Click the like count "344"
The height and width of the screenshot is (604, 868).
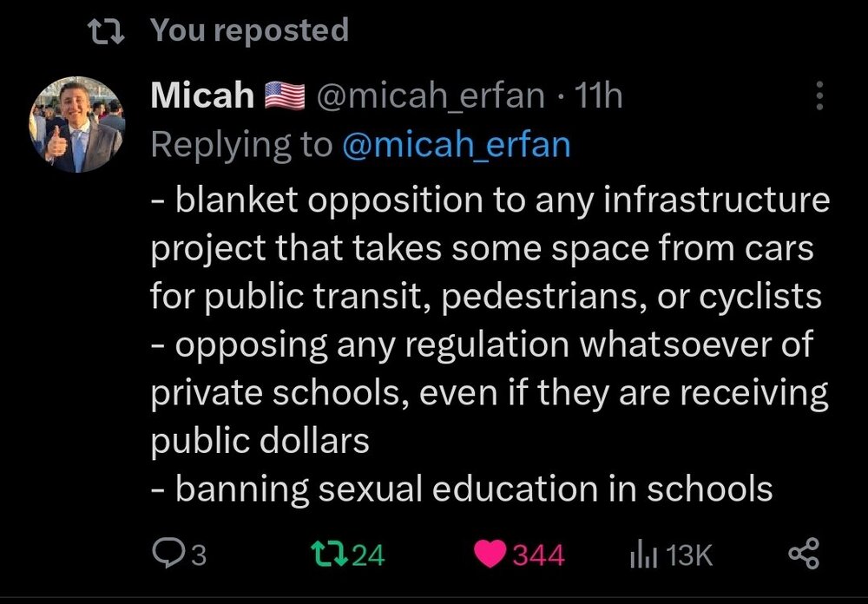click(x=539, y=555)
